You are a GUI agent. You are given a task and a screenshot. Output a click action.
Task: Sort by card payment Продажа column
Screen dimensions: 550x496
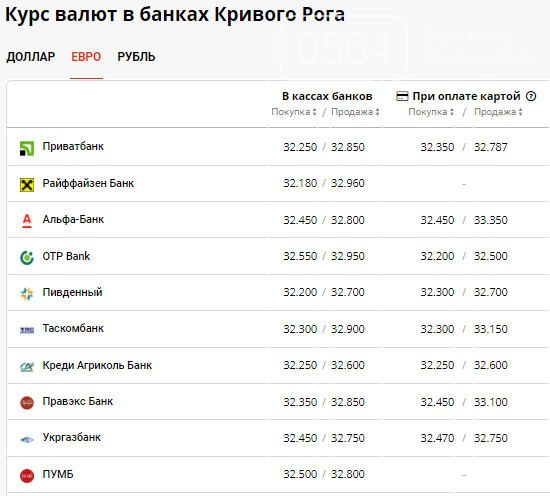[x=498, y=112]
